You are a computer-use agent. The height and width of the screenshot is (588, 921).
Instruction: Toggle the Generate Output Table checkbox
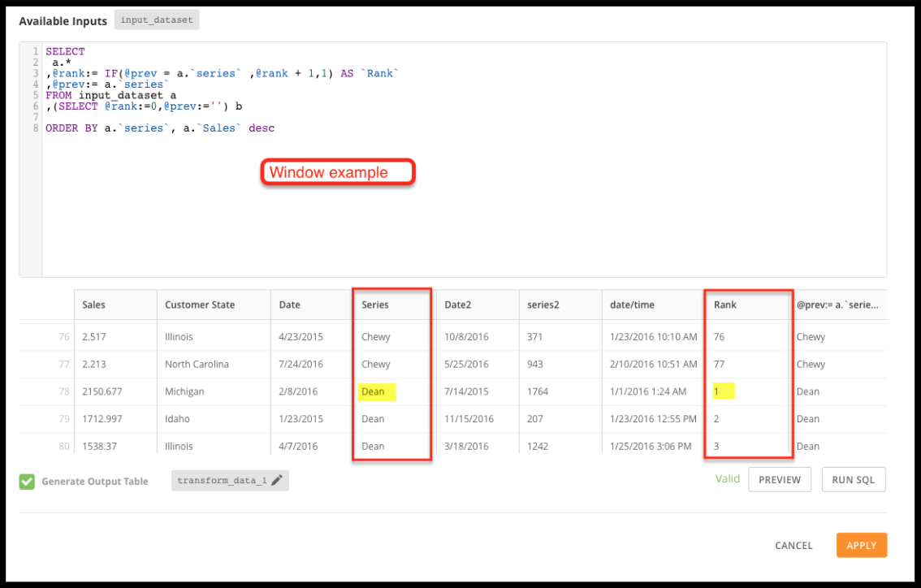(27, 482)
